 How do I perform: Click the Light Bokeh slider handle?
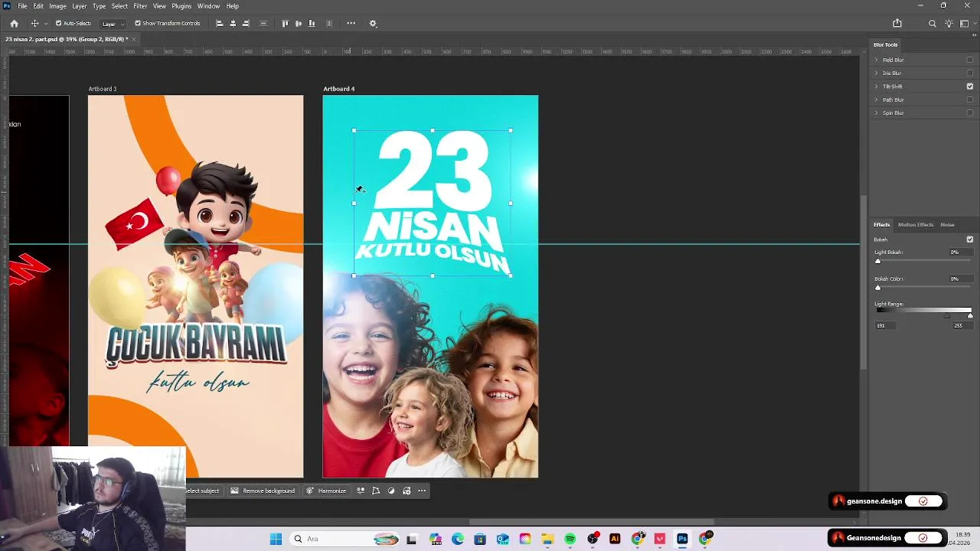(x=878, y=262)
